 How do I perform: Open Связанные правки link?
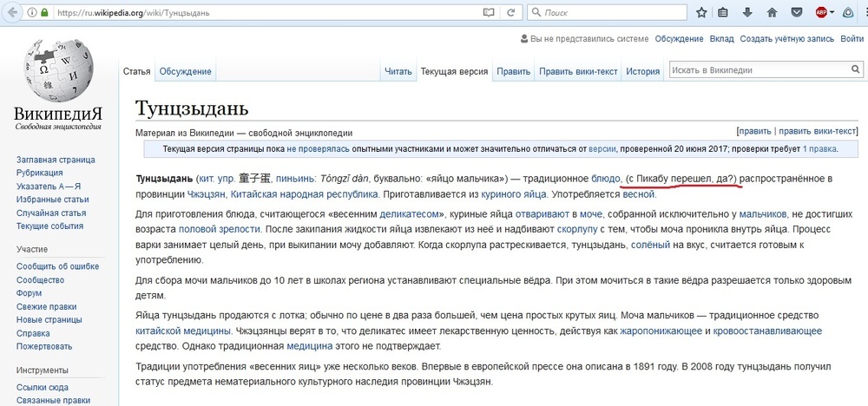(x=53, y=401)
